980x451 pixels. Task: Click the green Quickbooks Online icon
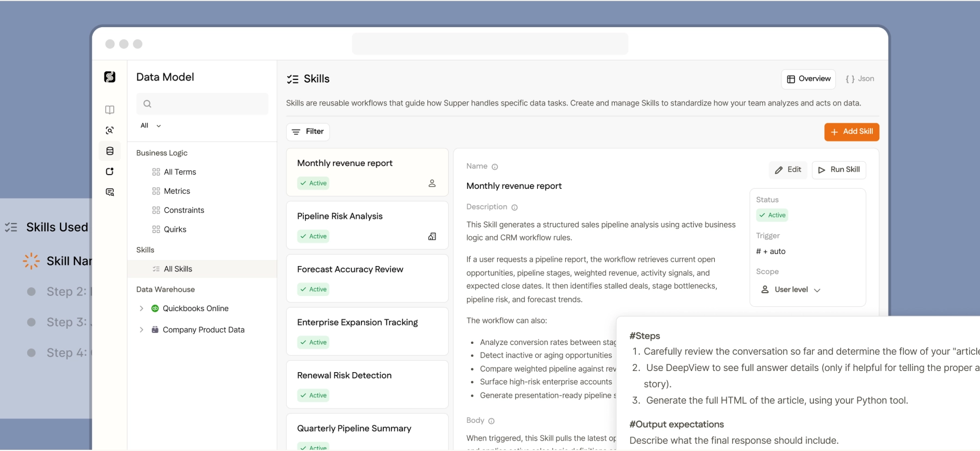coord(155,308)
